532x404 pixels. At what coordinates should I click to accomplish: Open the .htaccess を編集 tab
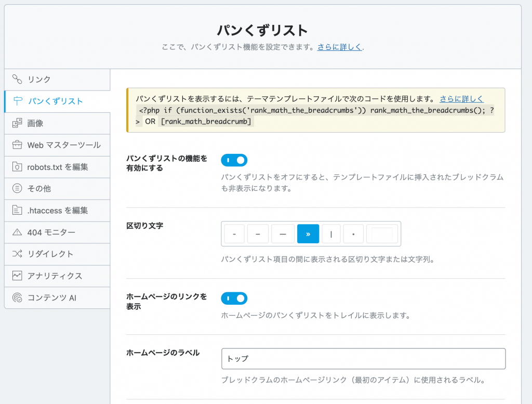[x=57, y=211]
